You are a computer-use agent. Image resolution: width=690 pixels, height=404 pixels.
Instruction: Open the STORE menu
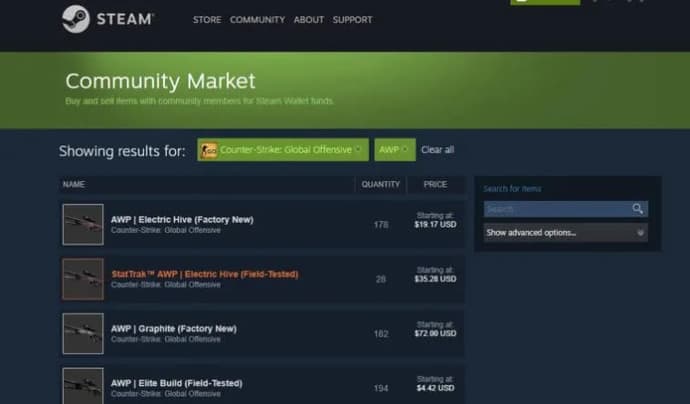tap(207, 20)
